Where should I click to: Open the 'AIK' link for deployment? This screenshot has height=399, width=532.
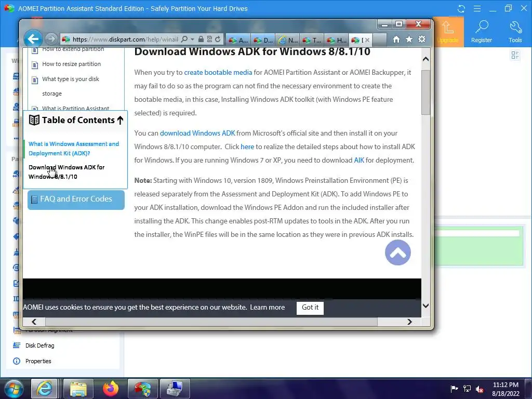pyautogui.click(x=359, y=160)
